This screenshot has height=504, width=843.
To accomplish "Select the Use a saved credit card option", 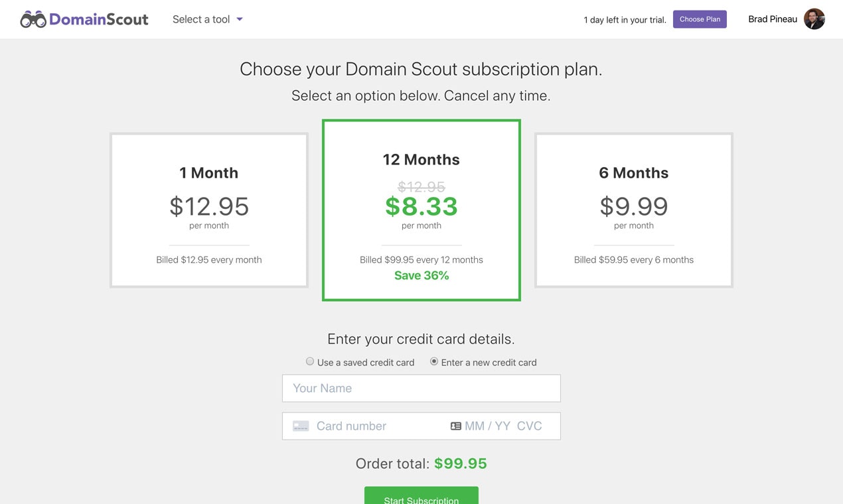I will (310, 361).
